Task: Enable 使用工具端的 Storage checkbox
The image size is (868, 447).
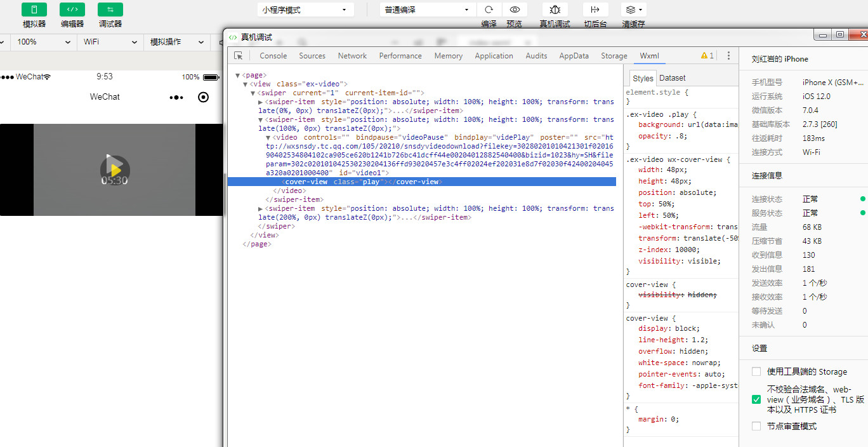Action: [756, 371]
